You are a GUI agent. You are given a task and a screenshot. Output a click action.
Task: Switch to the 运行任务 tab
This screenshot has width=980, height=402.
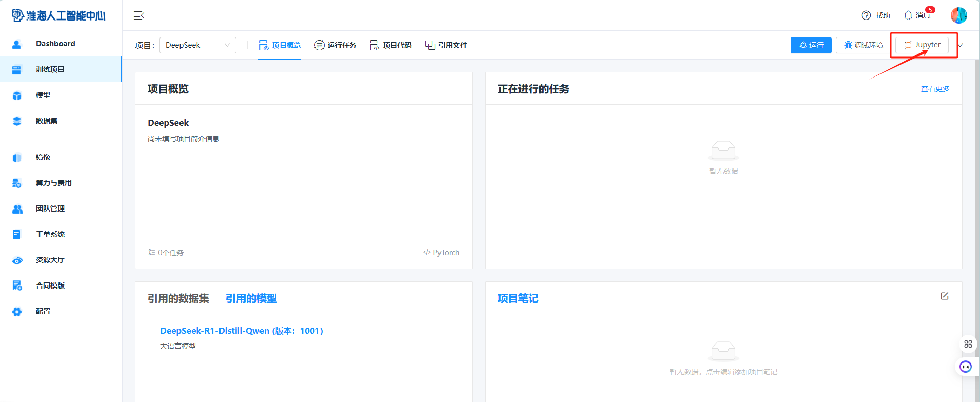coord(335,45)
